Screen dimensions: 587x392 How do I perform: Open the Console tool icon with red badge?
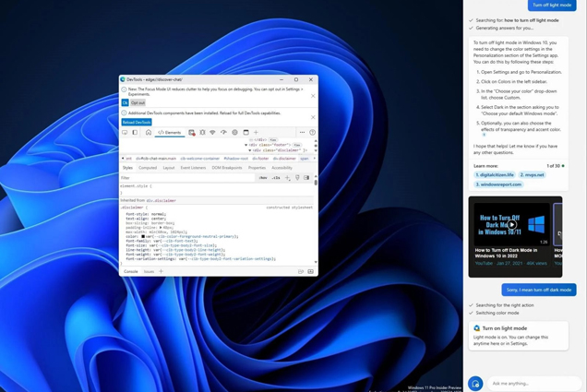(x=192, y=133)
